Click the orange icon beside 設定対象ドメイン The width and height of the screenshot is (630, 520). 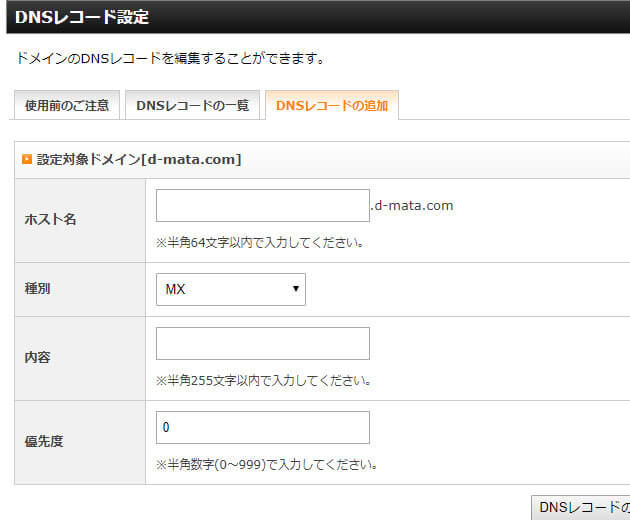pyautogui.click(x=27, y=159)
